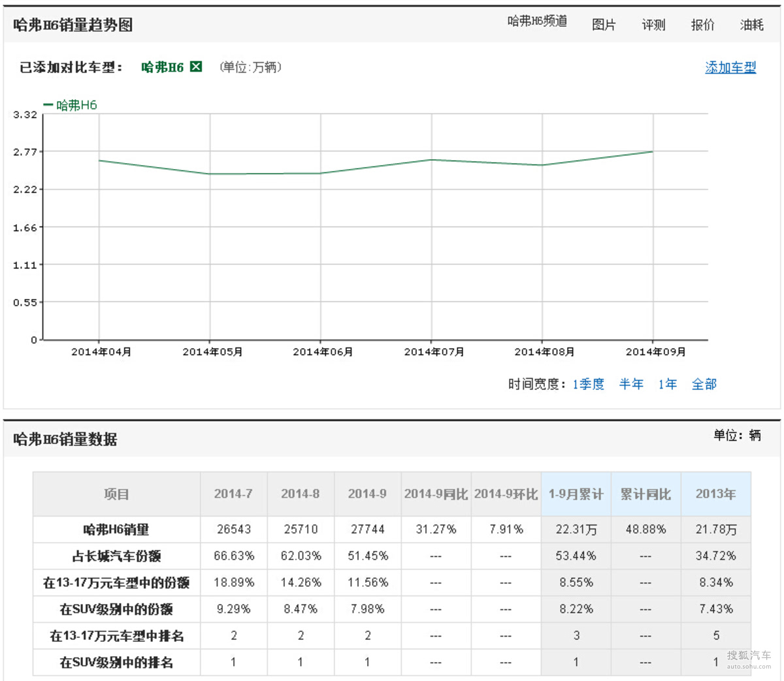Viewport: 784px width, 681px height.
Task: Set time range to 半年
Action: coord(631,384)
